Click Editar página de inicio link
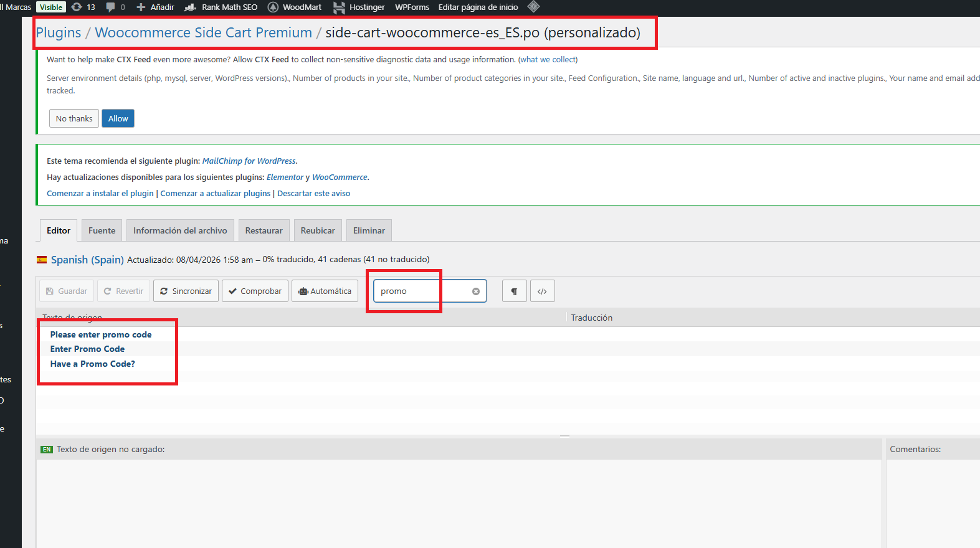980x548 pixels. [x=478, y=7]
